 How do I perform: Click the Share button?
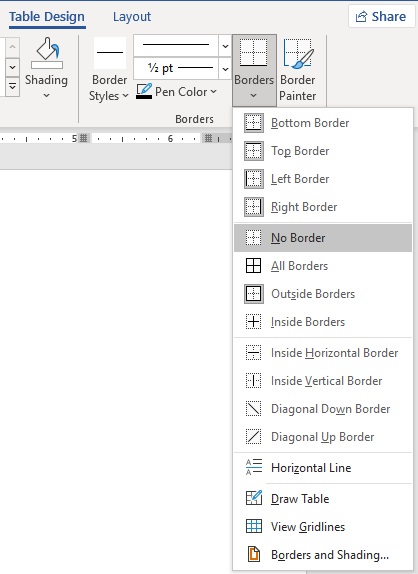382,16
